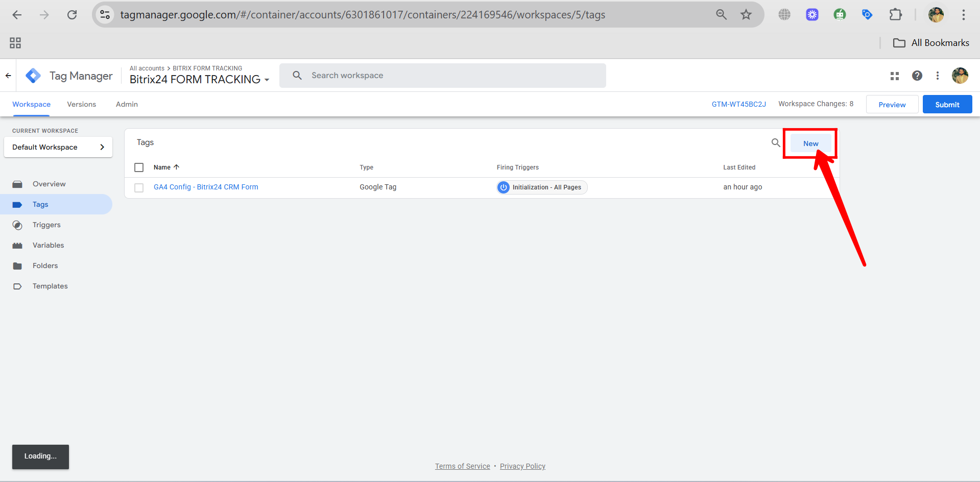980x482 pixels.
Task: Open Chrome profile avatar in toolbar
Action: [936, 15]
